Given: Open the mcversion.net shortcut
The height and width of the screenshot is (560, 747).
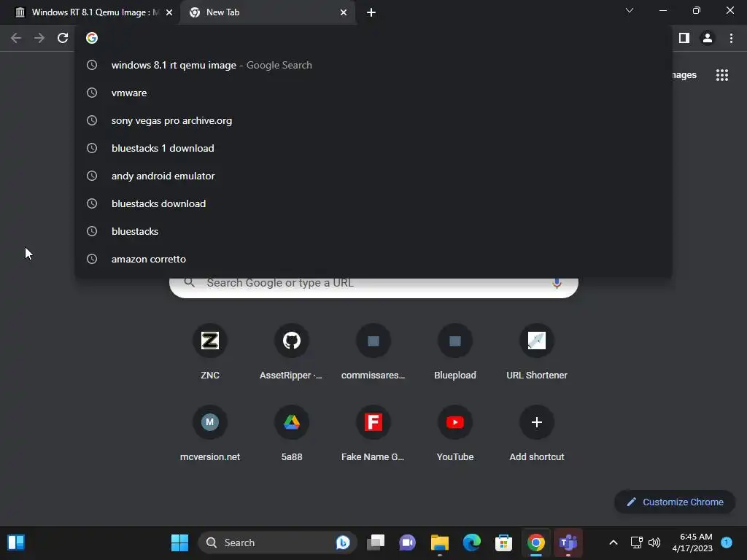Looking at the screenshot, I should click(210, 433).
